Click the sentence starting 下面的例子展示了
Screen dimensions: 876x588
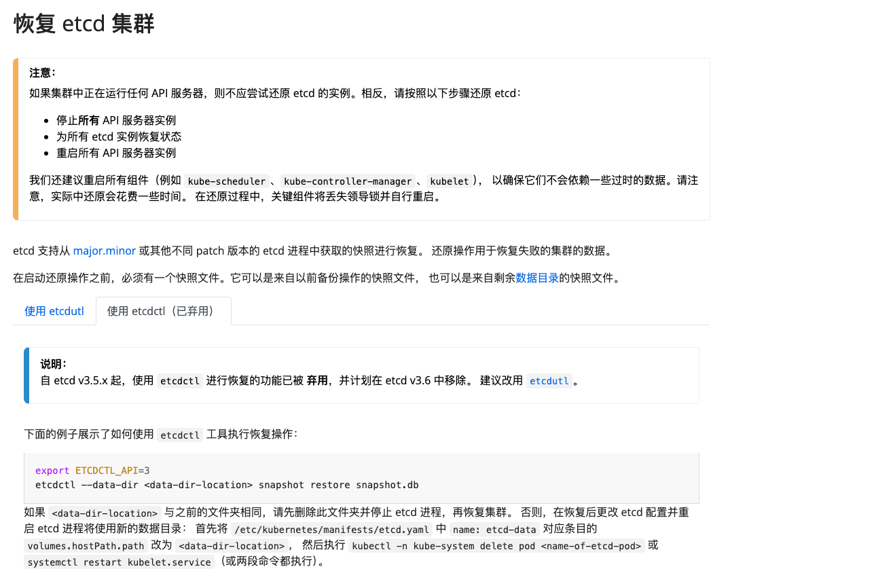(161, 435)
